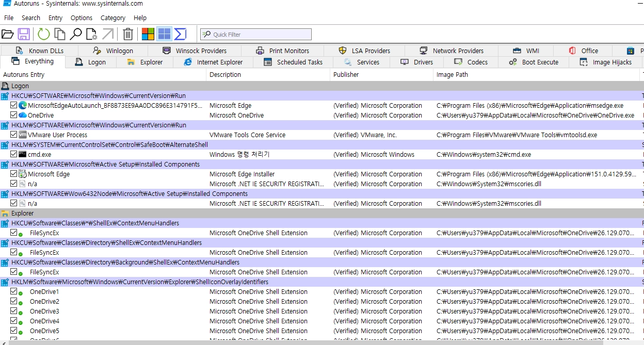The image size is (644, 345).
Task: Click the 'VMware Tools Core Service' description
Action: [247, 135]
